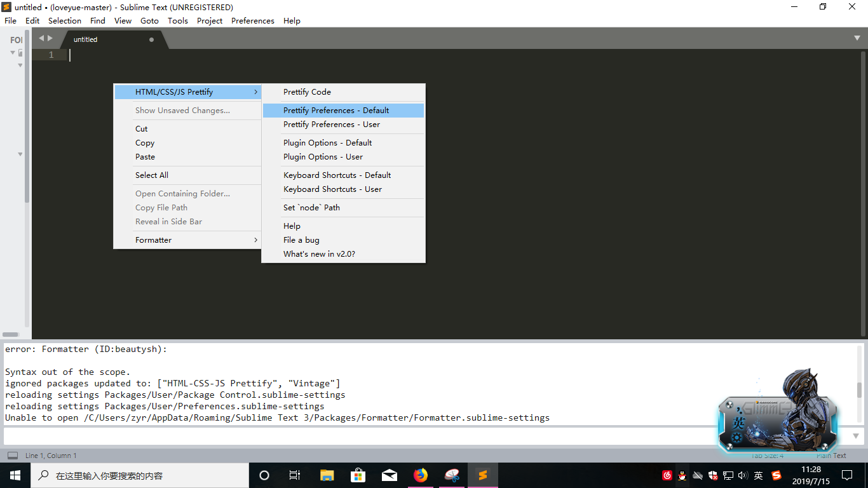Click the tab history back arrow
Viewport: 868px width, 488px height.
(41, 38)
